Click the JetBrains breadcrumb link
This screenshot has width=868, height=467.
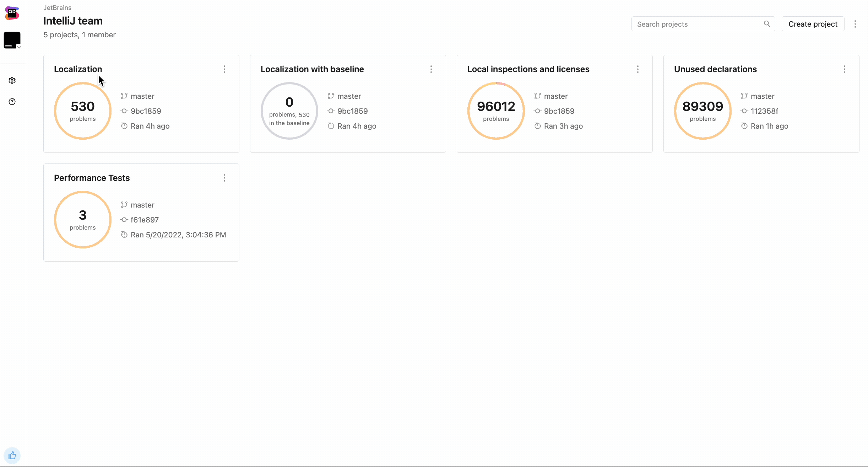(x=57, y=7)
